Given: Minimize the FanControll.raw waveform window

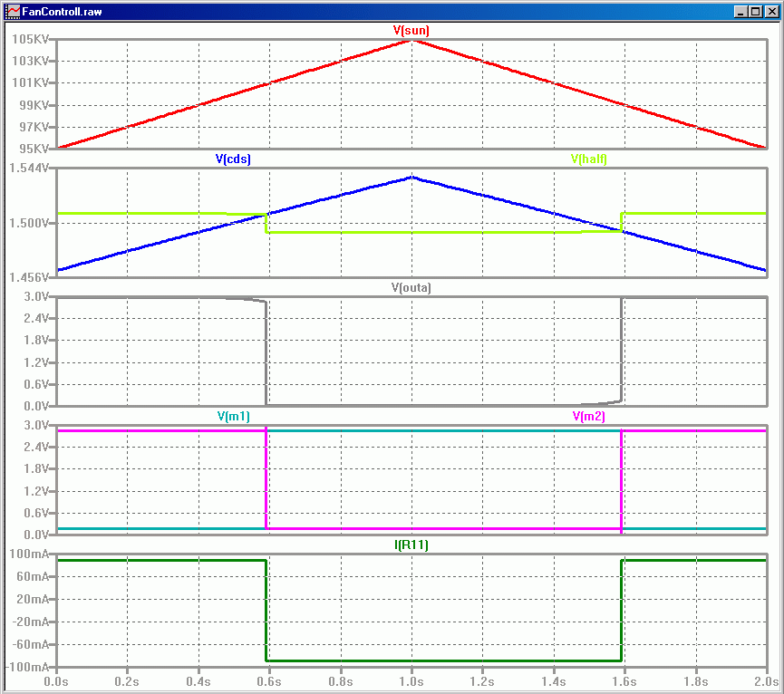Looking at the screenshot, I should 741,12.
